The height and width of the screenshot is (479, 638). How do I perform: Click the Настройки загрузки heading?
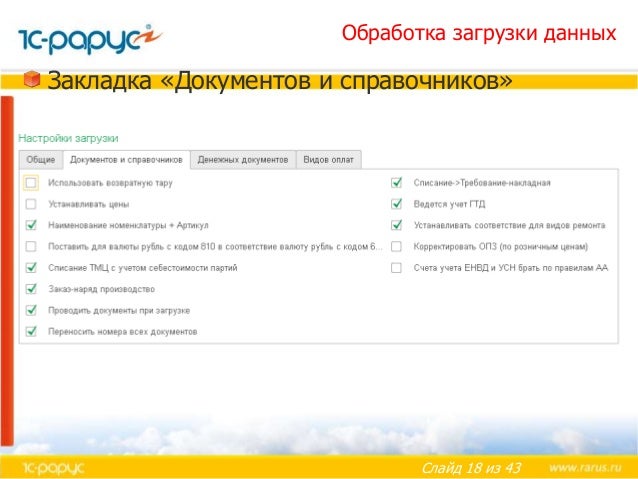pyautogui.click(x=68, y=138)
